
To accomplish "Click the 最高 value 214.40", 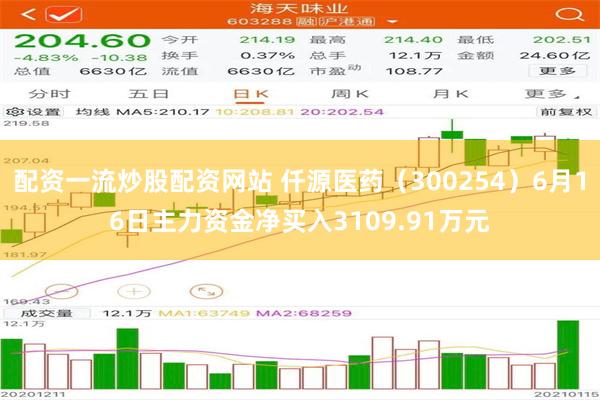I will tap(413, 40).
